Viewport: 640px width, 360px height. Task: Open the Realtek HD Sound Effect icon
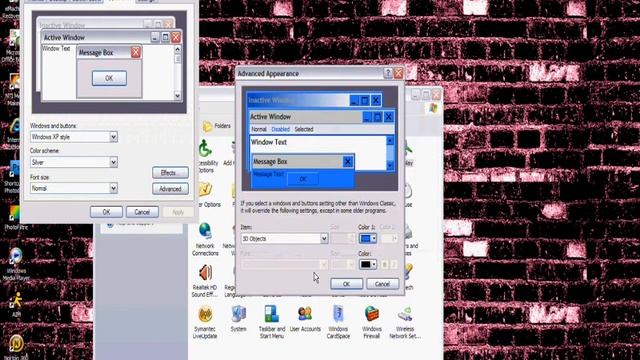click(x=205, y=281)
